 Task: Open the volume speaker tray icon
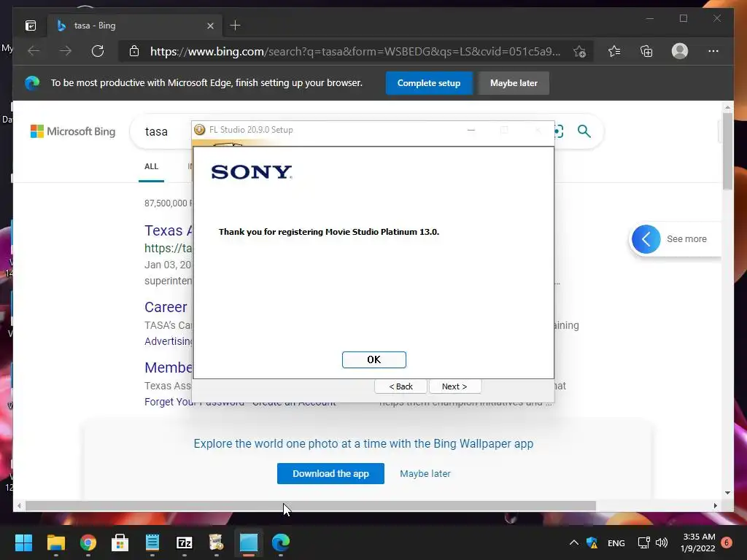[661, 542]
